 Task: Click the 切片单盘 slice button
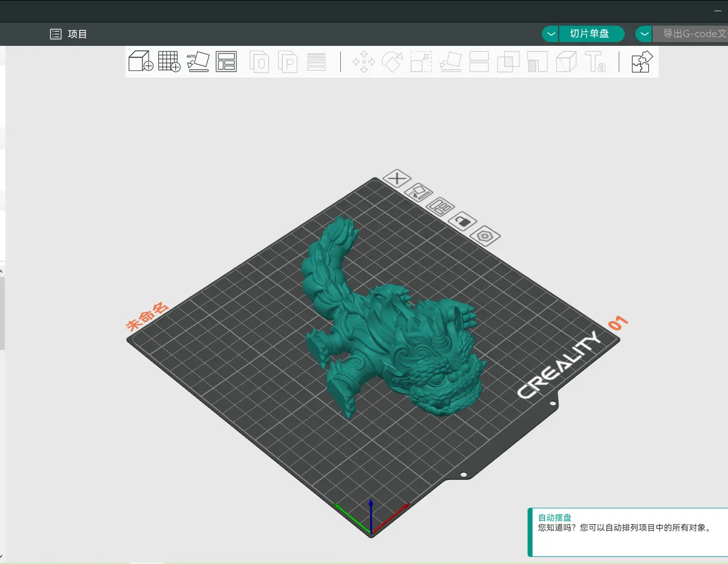[590, 34]
